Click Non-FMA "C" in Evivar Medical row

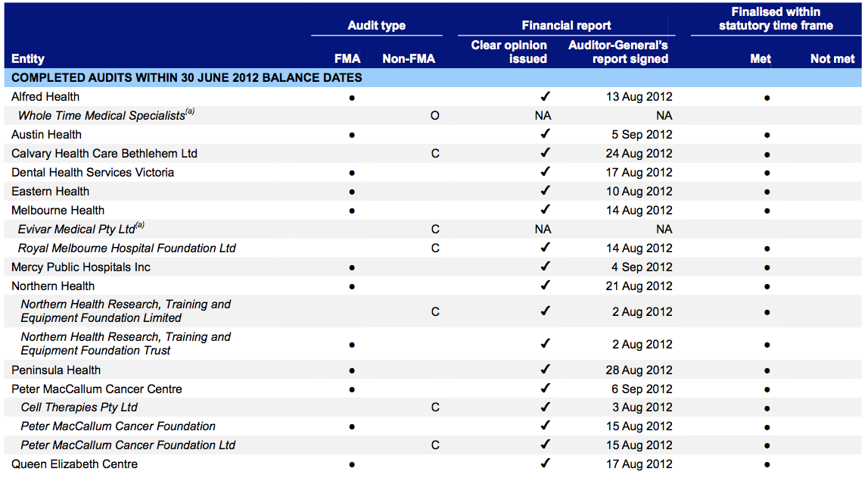tap(435, 230)
